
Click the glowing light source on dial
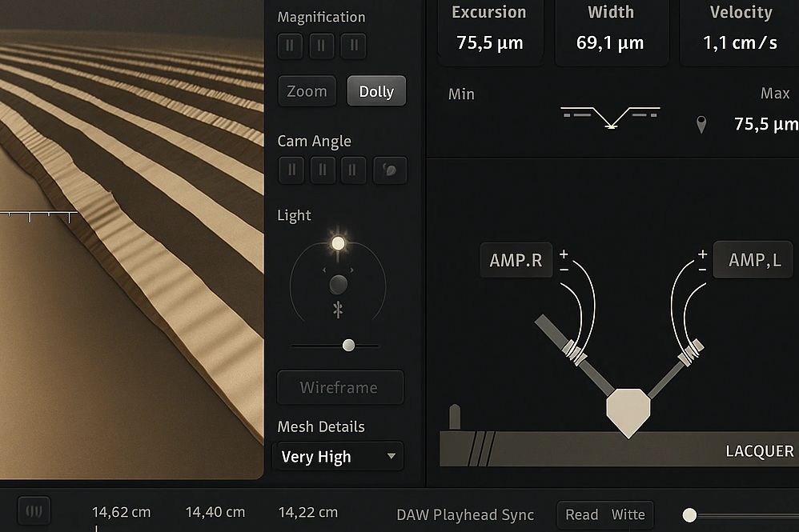(x=338, y=242)
